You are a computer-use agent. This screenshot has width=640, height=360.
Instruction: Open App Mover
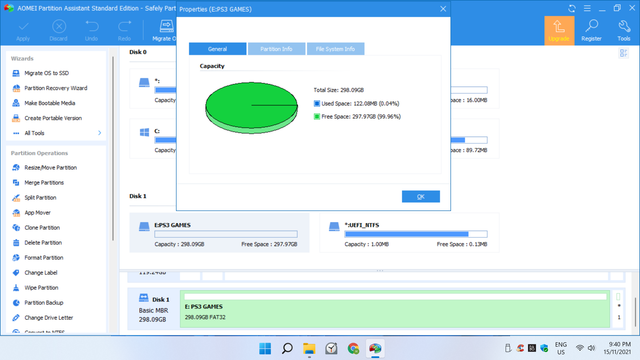click(37, 213)
